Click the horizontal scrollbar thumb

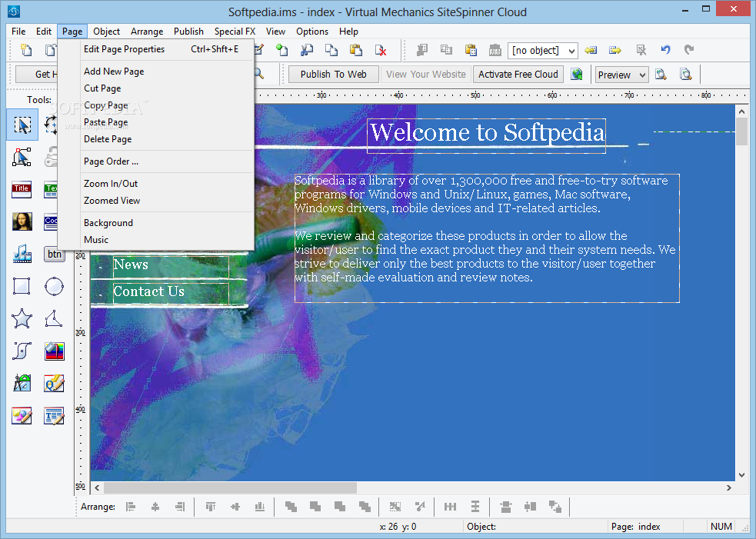tap(231, 488)
